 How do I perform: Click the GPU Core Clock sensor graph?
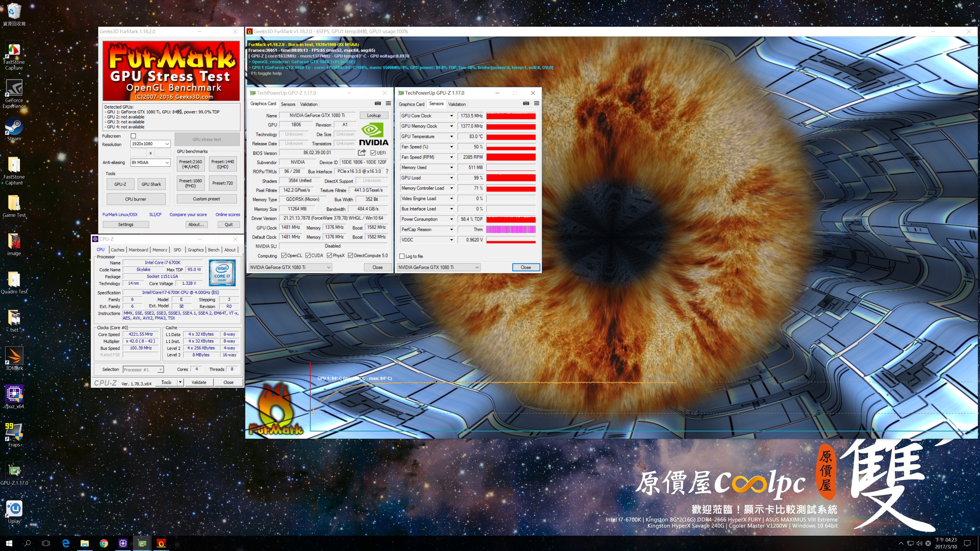[x=511, y=116]
